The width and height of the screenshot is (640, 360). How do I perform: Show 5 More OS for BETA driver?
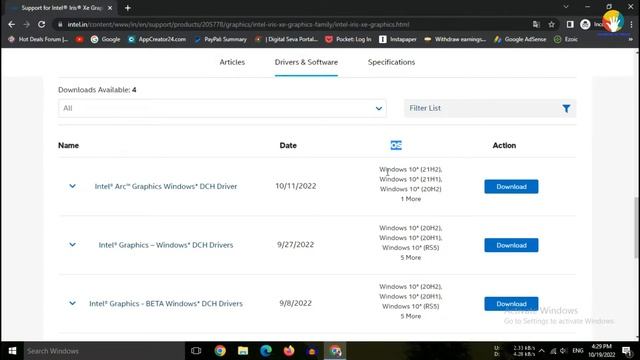411,316
